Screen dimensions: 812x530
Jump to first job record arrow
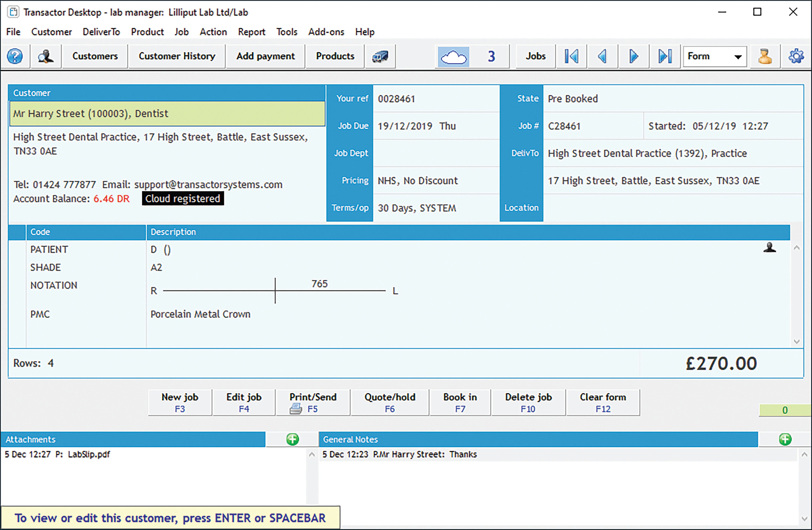pyautogui.click(x=571, y=56)
